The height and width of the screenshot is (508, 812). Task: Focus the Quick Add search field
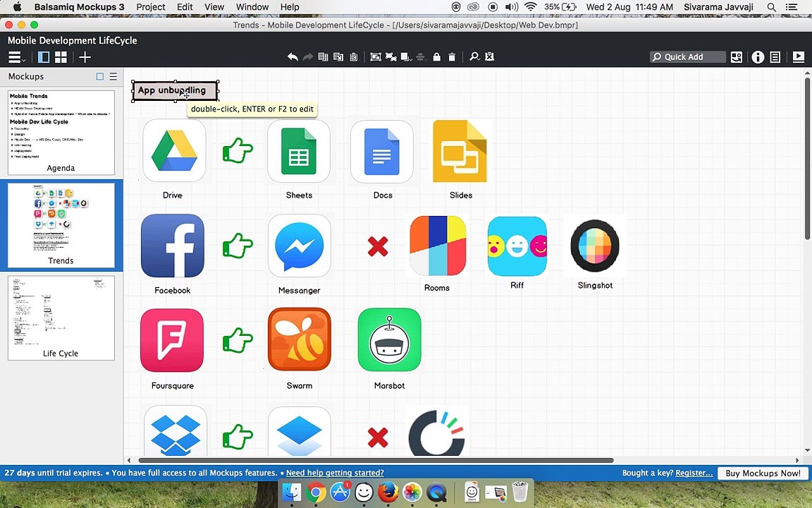(688, 57)
